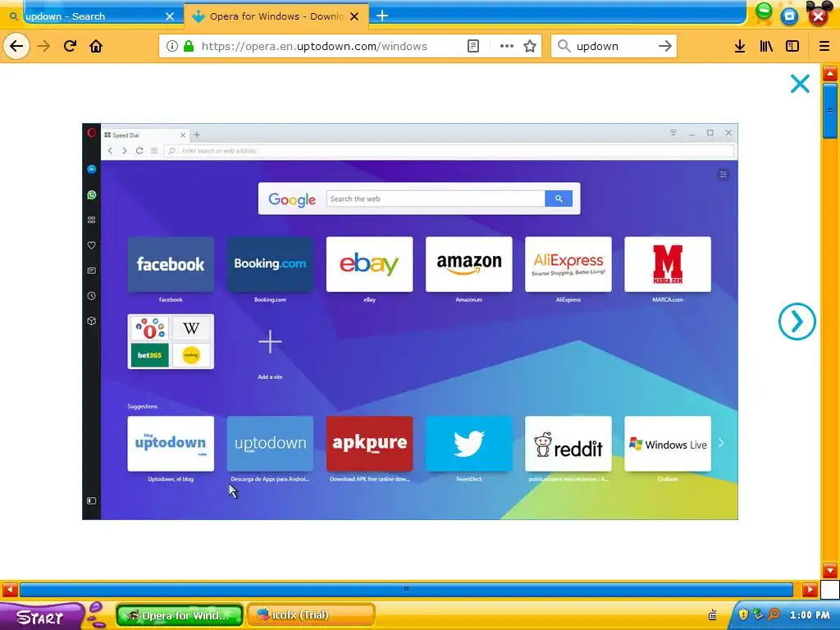Click the vertical scrollbar thumb
840x630 pixels.
pyautogui.click(x=830, y=111)
